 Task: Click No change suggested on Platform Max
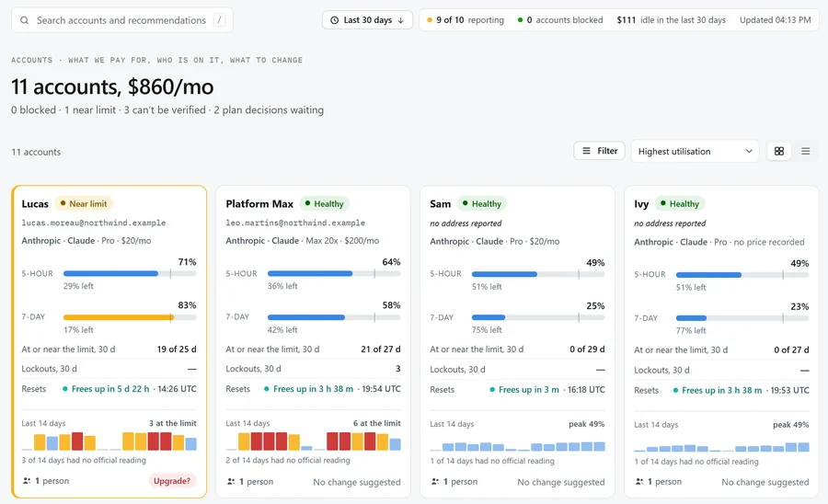tap(357, 482)
